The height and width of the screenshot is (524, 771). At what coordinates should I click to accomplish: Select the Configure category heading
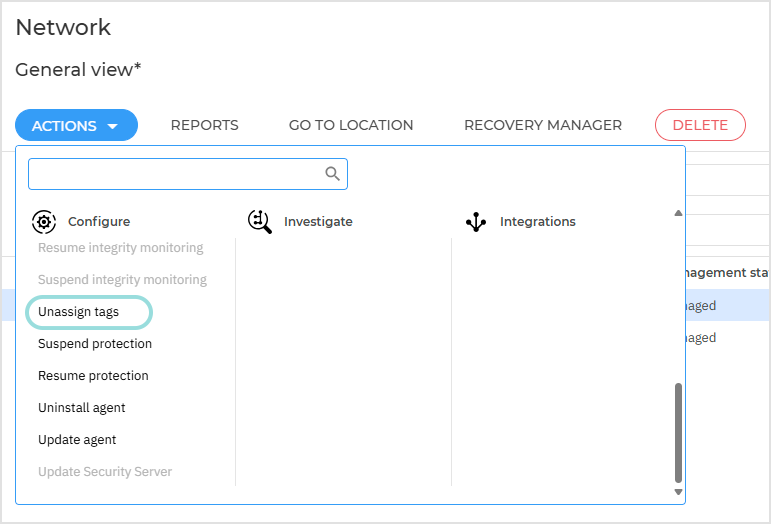99,222
